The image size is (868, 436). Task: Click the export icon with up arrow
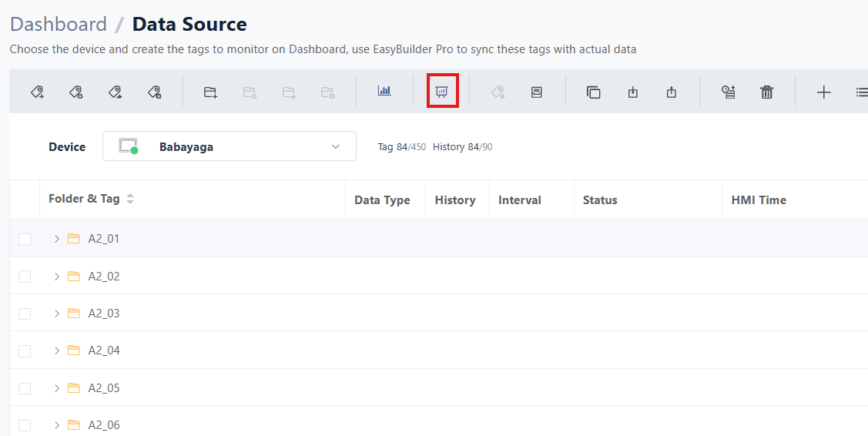pyautogui.click(x=672, y=92)
